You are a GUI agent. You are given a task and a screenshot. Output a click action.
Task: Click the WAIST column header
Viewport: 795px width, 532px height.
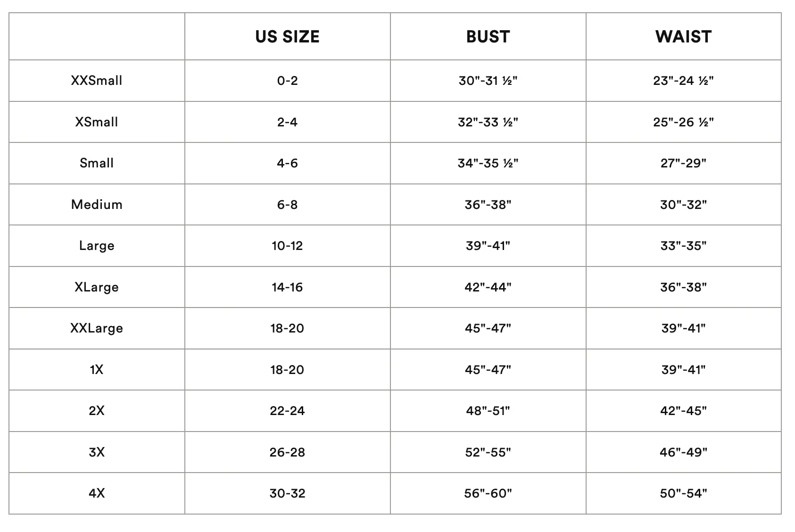[x=683, y=37]
